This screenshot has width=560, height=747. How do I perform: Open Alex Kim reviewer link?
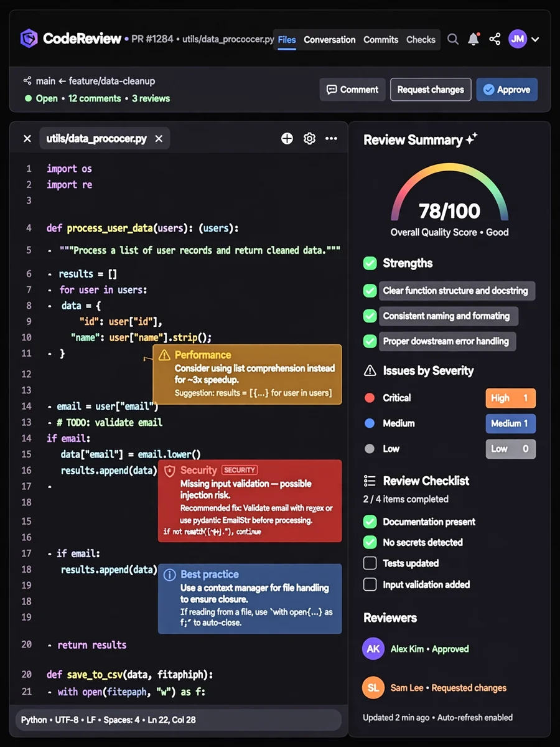[x=429, y=649]
